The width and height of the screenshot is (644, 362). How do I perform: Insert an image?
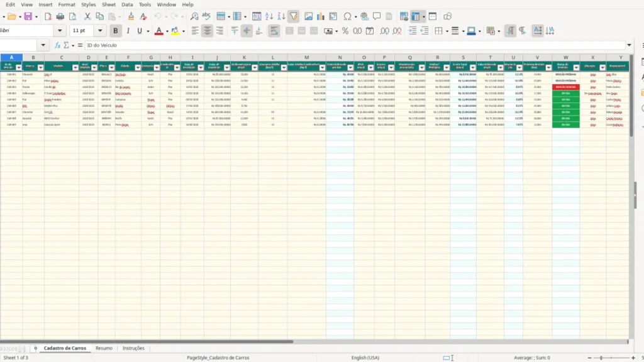pos(308,16)
